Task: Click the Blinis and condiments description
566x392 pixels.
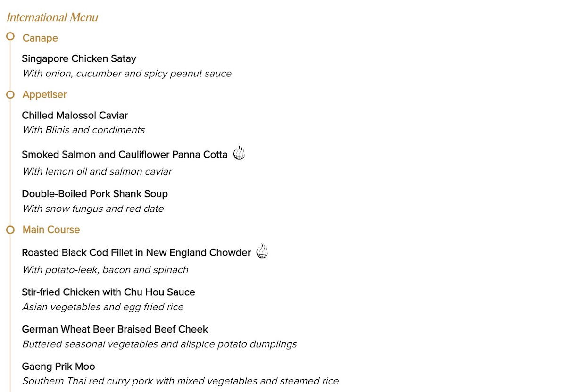Action: [83, 130]
